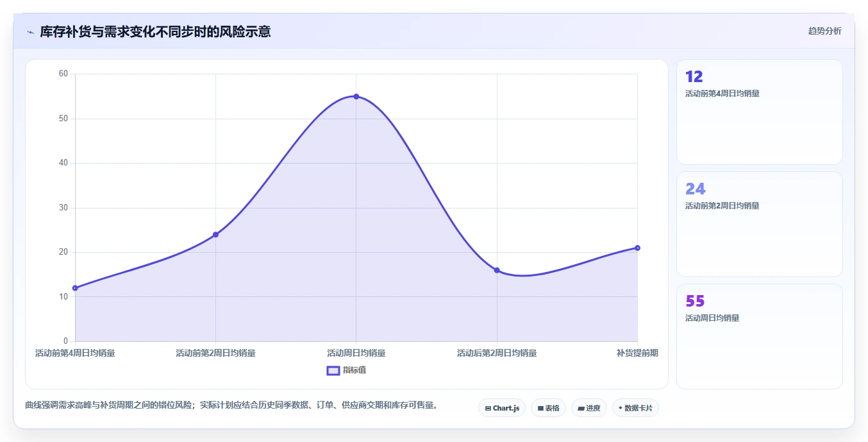The height and width of the screenshot is (442, 868).
Task: Click the y-axis value 20
Action: tap(63, 252)
